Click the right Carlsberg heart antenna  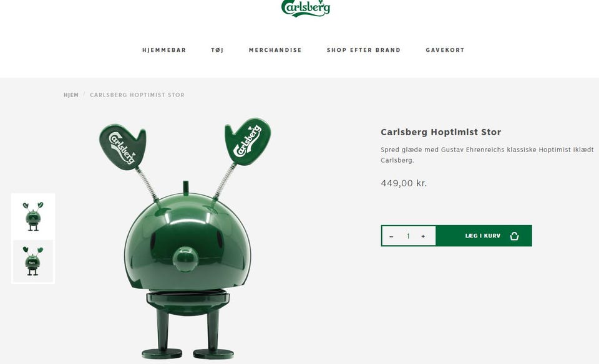click(248, 140)
